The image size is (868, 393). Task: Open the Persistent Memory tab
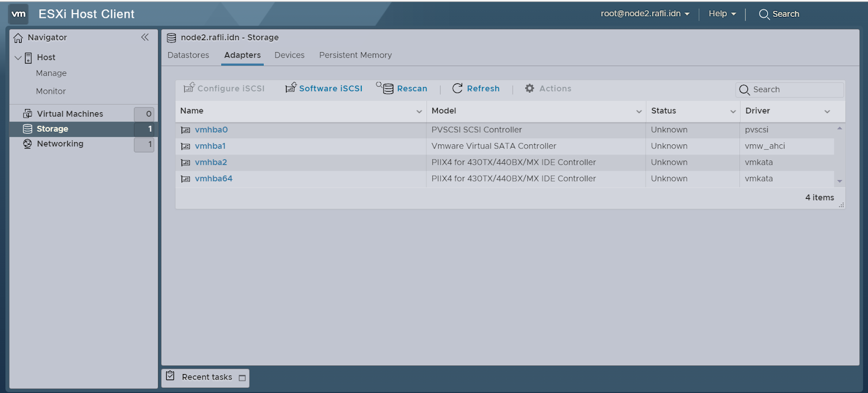click(355, 55)
